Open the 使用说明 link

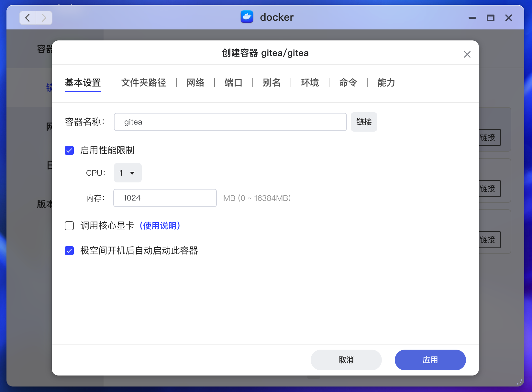pos(160,226)
